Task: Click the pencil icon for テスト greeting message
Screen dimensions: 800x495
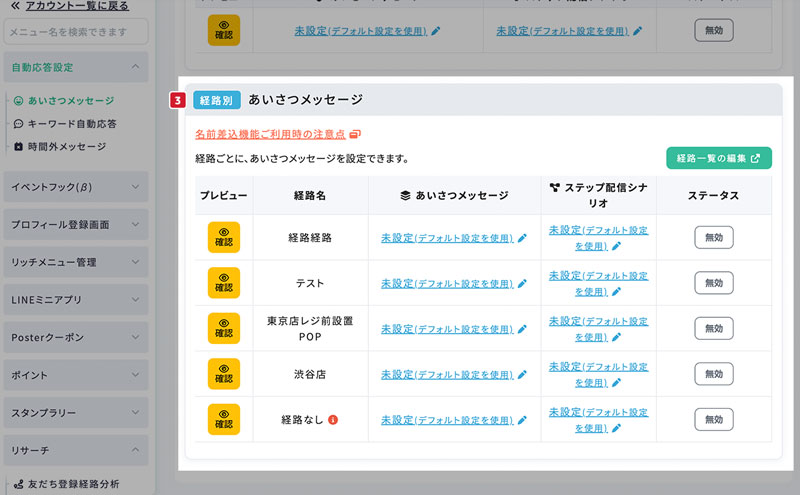Action: point(522,283)
